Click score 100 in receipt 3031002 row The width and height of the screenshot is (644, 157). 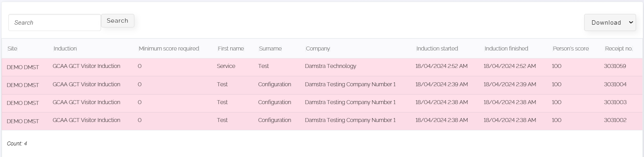pos(556,120)
